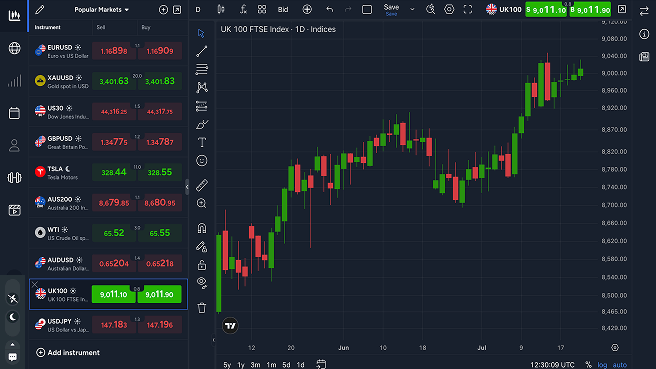This screenshot has height=369, width=656.
Task: Open the globe markets sidebar icon
Action: 14,48
